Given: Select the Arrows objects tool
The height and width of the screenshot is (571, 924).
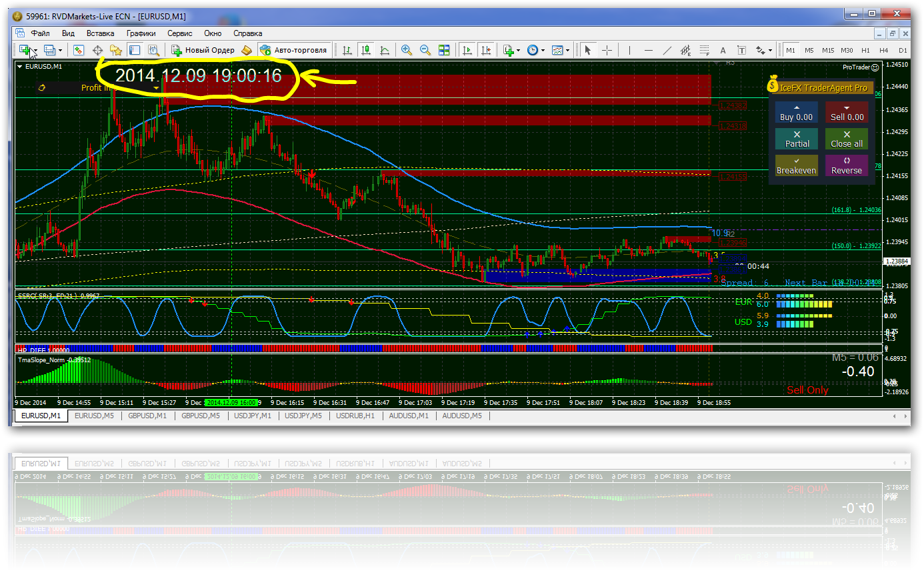Looking at the screenshot, I should [760, 50].
